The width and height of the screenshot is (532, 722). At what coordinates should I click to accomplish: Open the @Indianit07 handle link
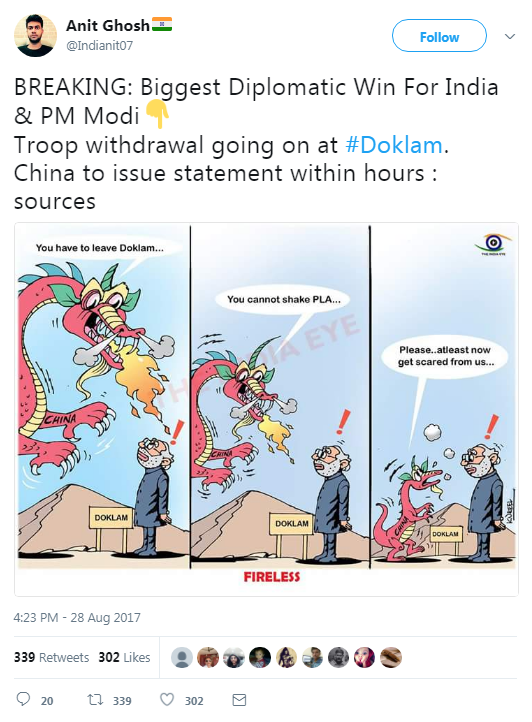(x=100, y=46)
